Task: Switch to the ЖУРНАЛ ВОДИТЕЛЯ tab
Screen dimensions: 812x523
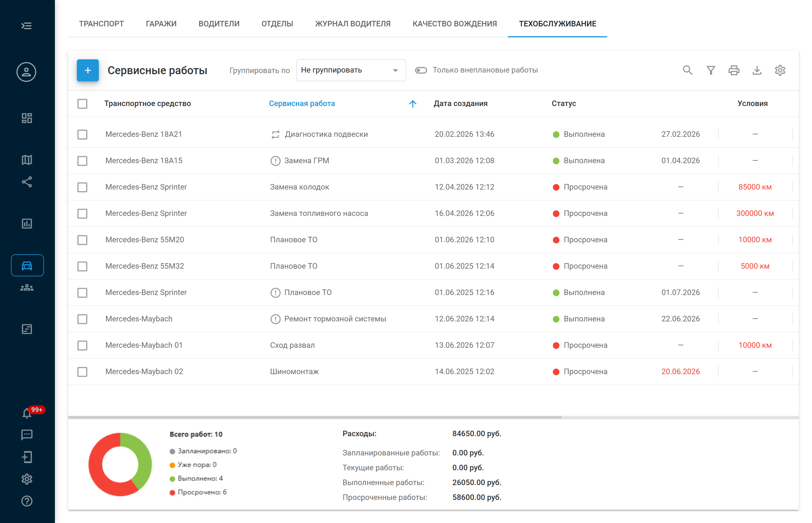Action: 352,24
